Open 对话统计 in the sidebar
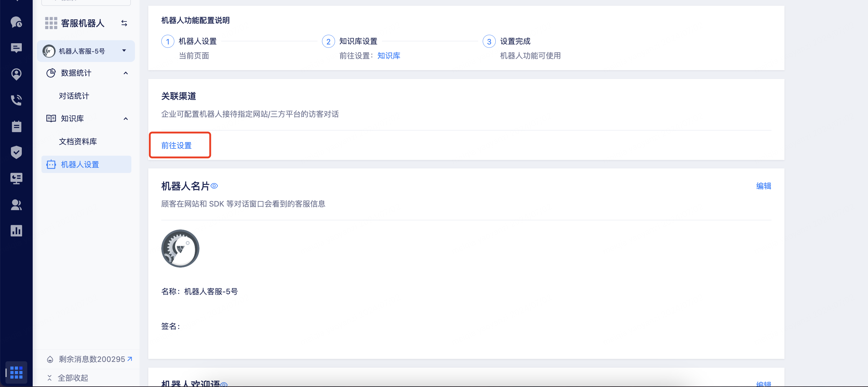This screenshot has width=868, height=387. coord(74,96)
